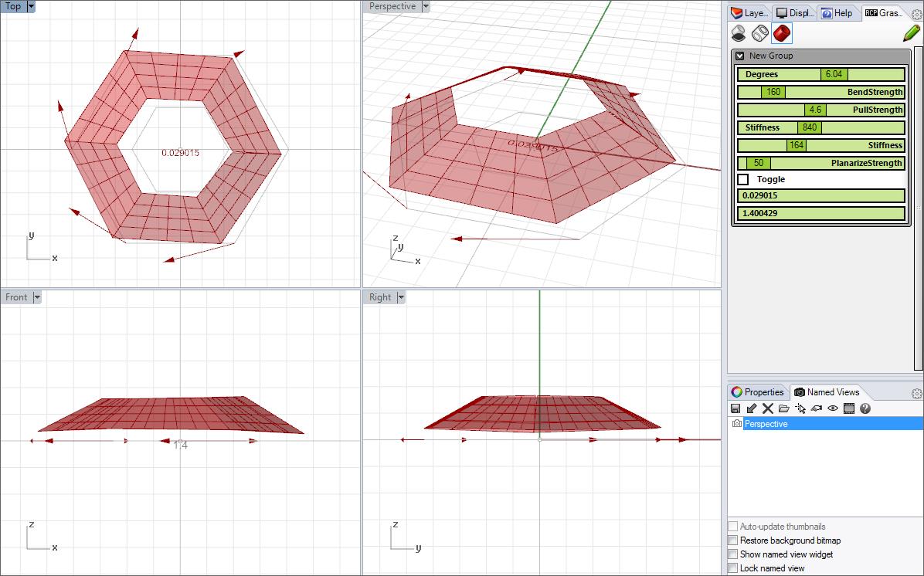Click the film strip animation icon
This screenshot has width=924, height=576.
click(849, 408)
